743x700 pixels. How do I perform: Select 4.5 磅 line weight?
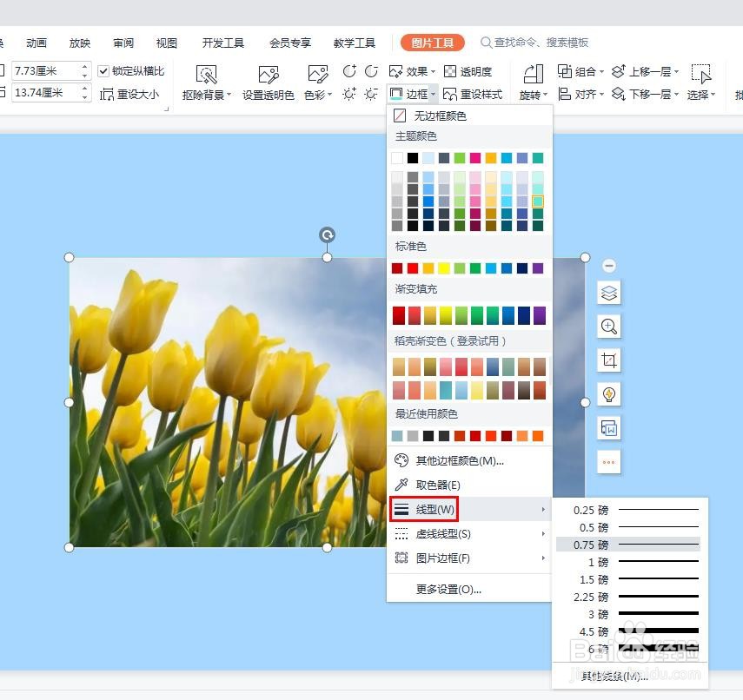point(629,631)
